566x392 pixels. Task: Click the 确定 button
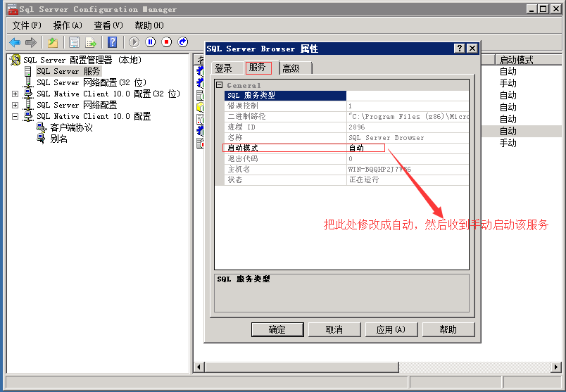pos(277,329)
